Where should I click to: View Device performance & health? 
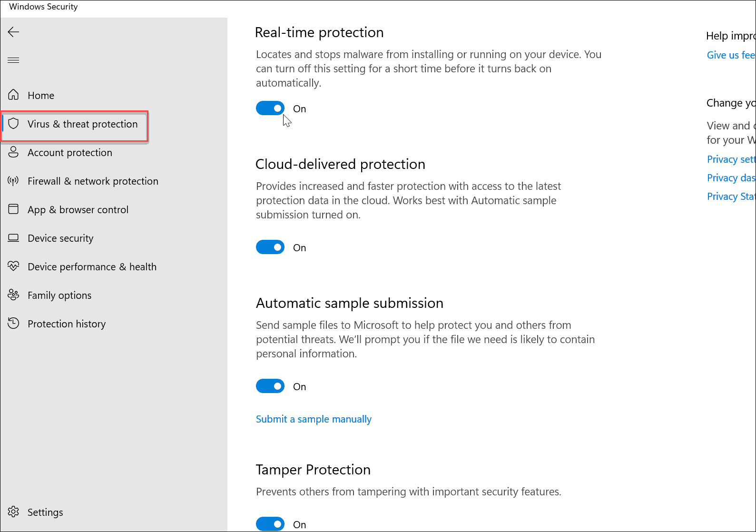(x=92, y=266)
